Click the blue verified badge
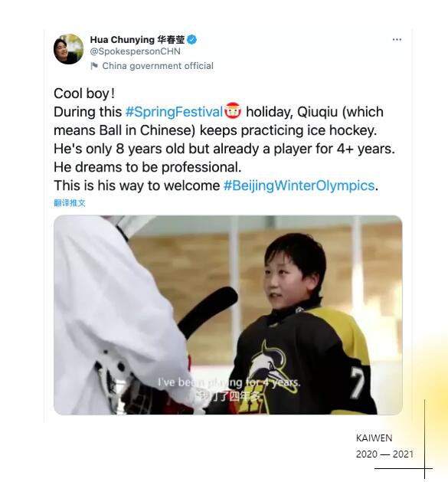 tap(192, 40)
